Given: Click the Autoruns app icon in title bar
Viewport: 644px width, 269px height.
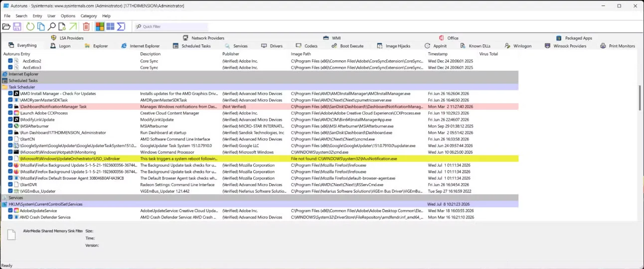Looking at the screenshot, I should [6, 6].
